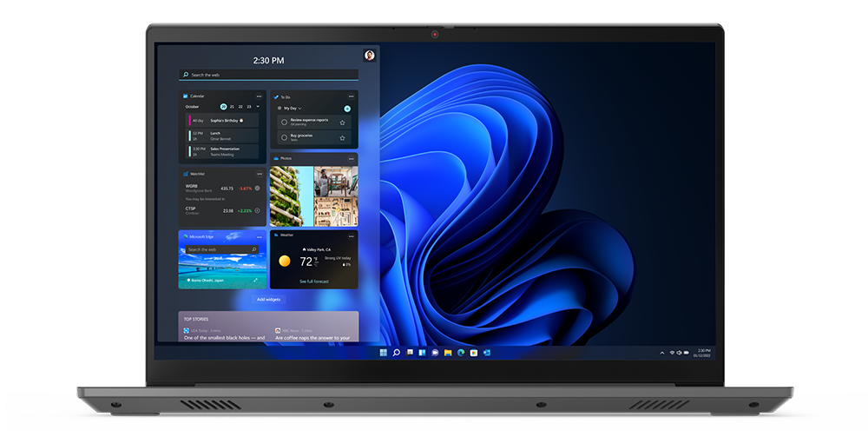Click the CTSP stock row

tap(222, 210)
